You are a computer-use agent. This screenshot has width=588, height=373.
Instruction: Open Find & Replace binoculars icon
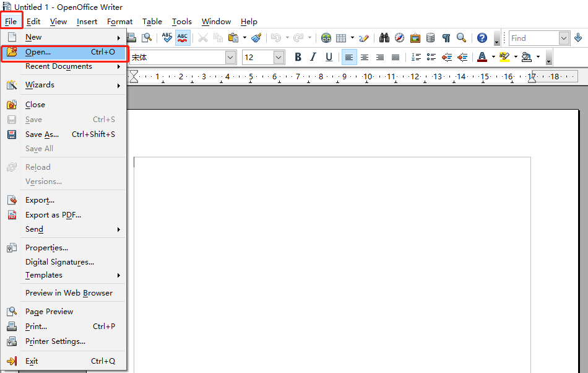pyautogui.click(x=384, y=38)
